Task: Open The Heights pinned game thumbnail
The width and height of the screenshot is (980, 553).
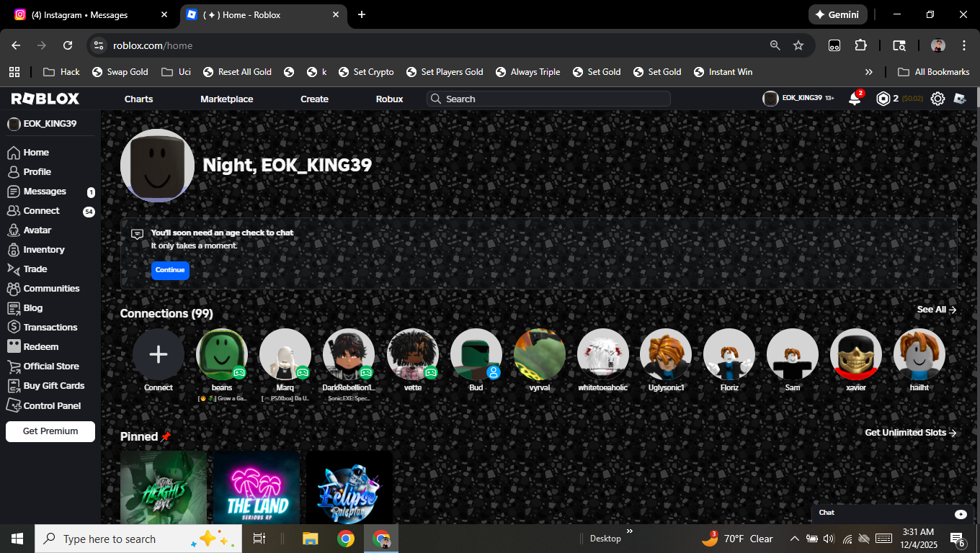Action: (164, 487)
